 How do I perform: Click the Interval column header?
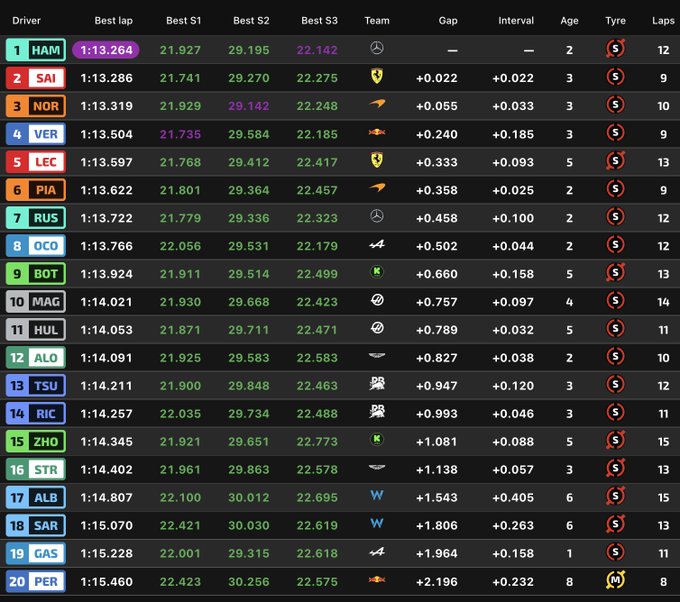516,20
